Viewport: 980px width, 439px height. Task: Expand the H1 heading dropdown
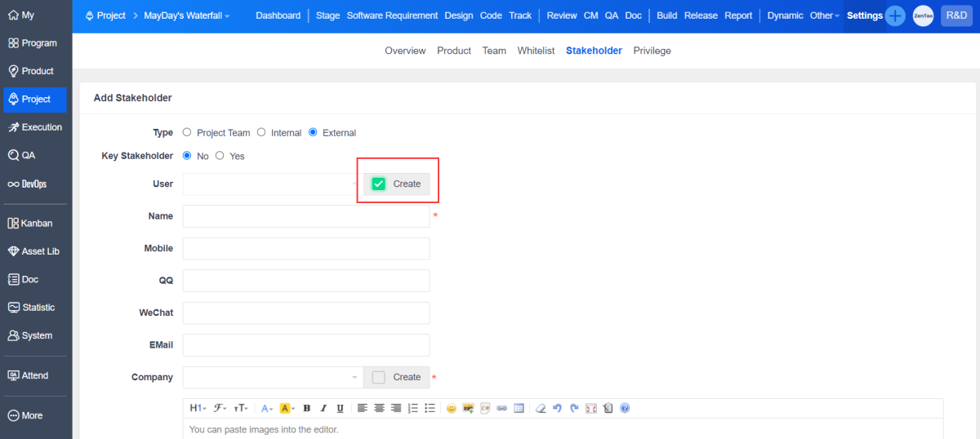(198, 408)
